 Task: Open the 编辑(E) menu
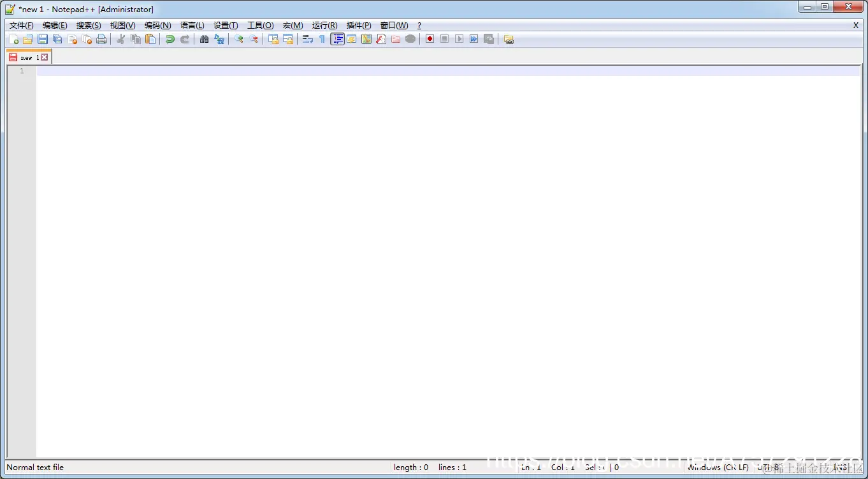pyautogui.click(x=55, y=26)
